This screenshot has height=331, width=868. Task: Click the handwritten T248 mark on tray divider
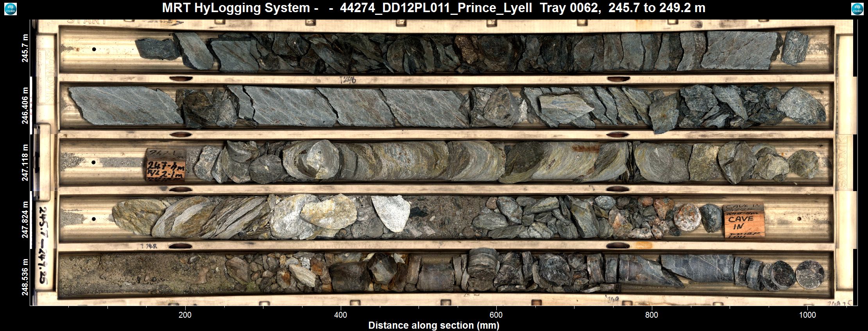(149, 246)
